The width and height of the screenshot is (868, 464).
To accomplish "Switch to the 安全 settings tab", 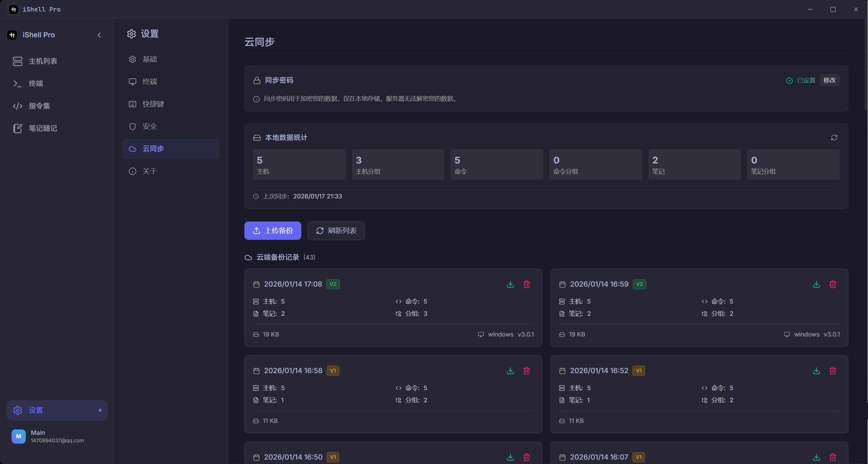I will coord(171,127).
